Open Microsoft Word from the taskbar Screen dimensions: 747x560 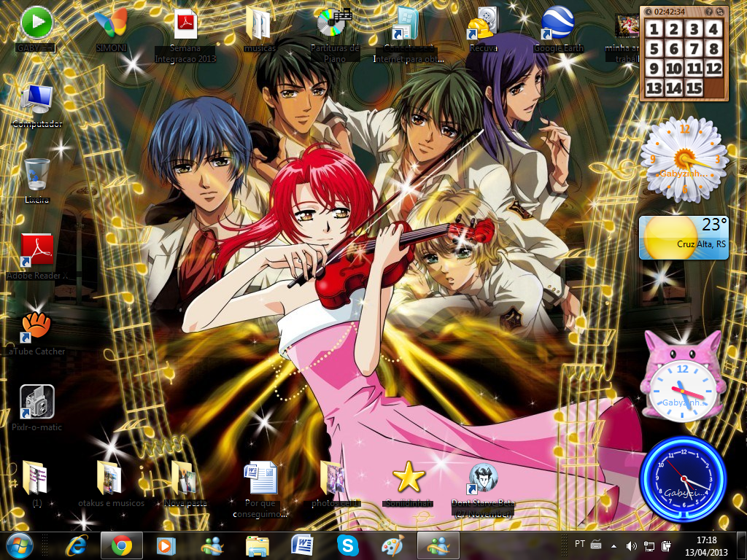(x=303, y=545)
